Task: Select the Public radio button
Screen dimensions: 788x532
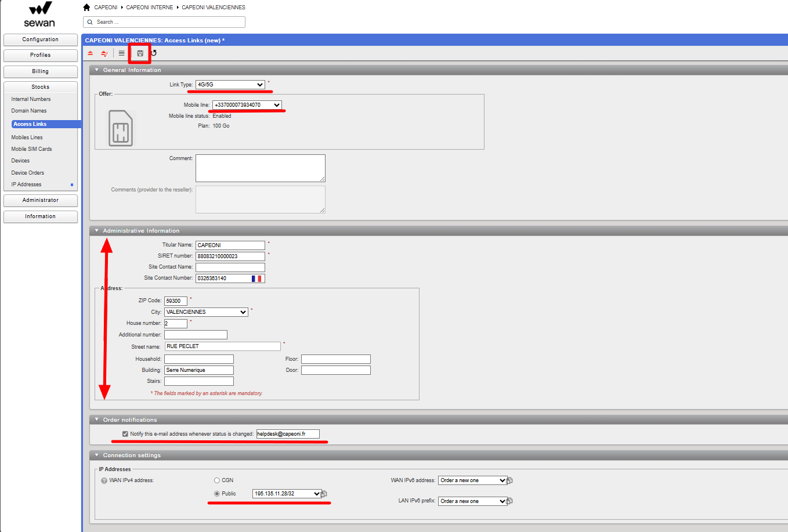Action: [x=217, y=494]
